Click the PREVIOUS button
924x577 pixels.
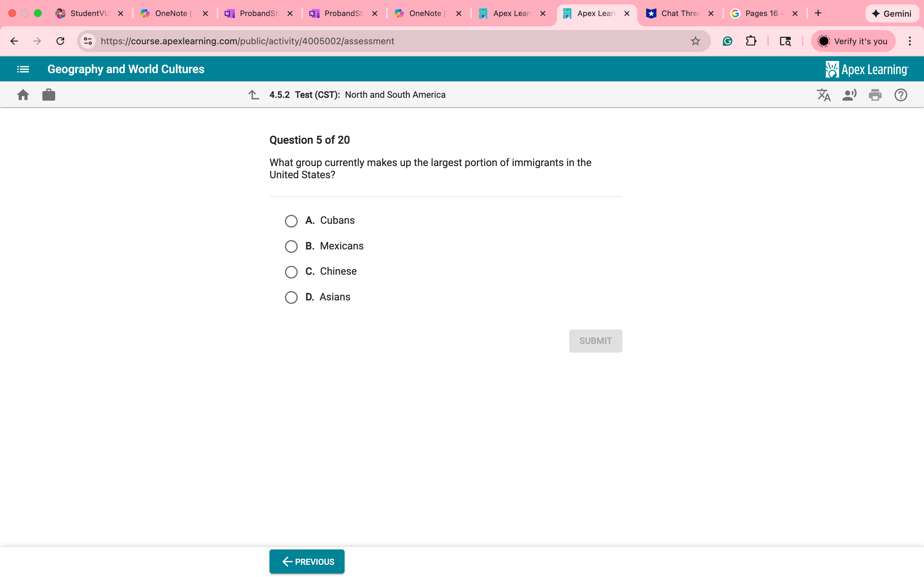pos(307,561)
